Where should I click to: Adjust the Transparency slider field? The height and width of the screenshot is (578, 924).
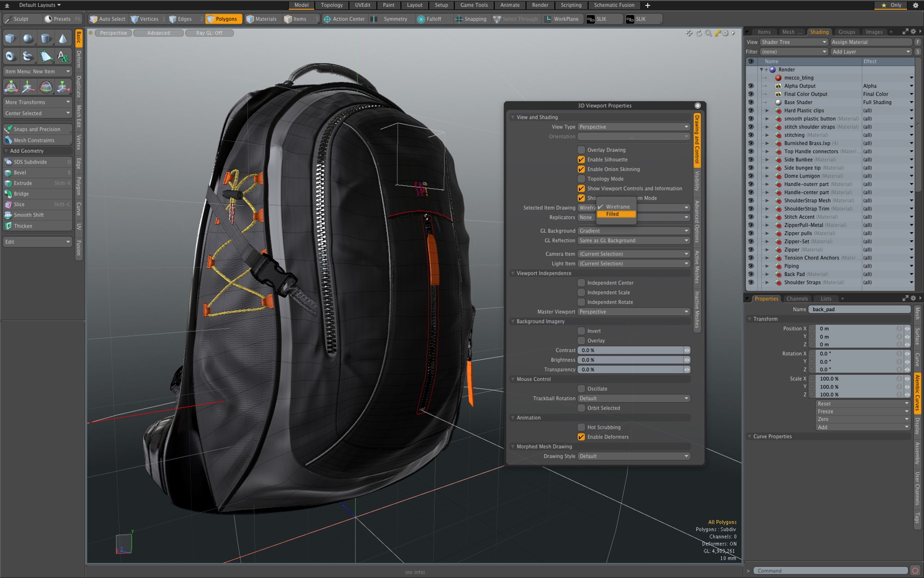(631, 369)
